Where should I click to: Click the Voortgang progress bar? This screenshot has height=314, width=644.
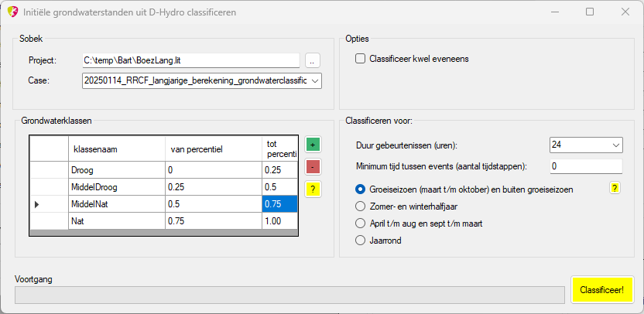pos(289,295)
